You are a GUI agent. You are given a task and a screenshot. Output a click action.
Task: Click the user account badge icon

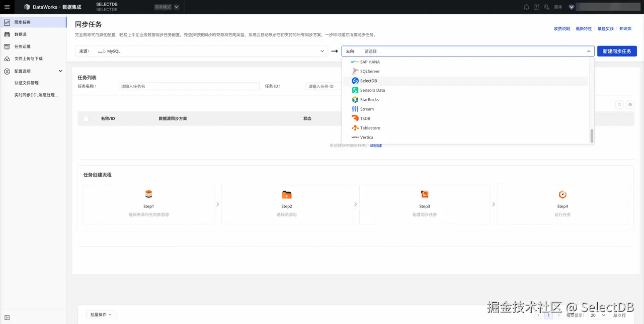571,7
